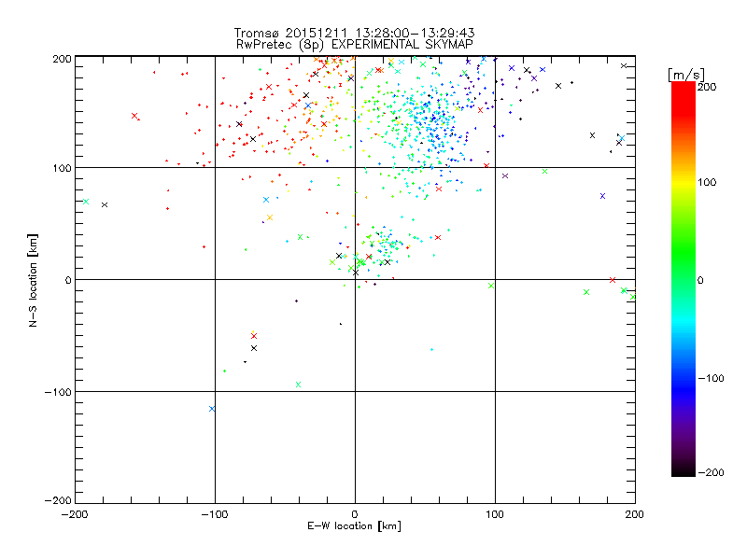Image resolution: width=747 pixels, height=560 pixels.
Task: Click the 'E-W location [km]' axis label
Action: pos(354,526)
